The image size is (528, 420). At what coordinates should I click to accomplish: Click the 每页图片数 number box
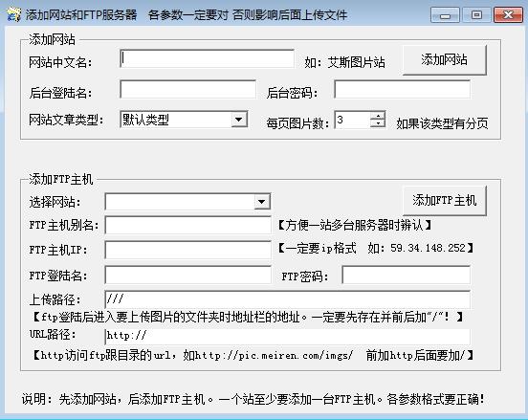pyautogui.click(x=352, y=120)
